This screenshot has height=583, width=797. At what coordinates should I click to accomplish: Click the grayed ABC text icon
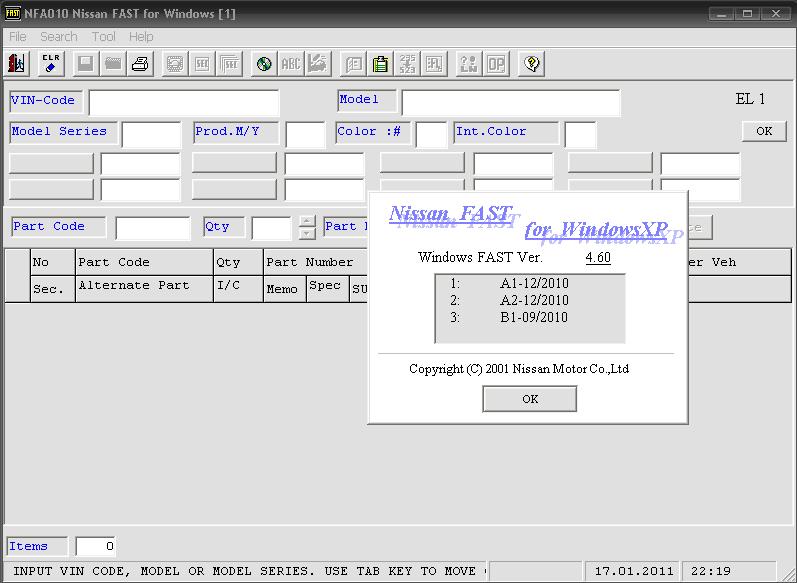click(x=291, y=64)
